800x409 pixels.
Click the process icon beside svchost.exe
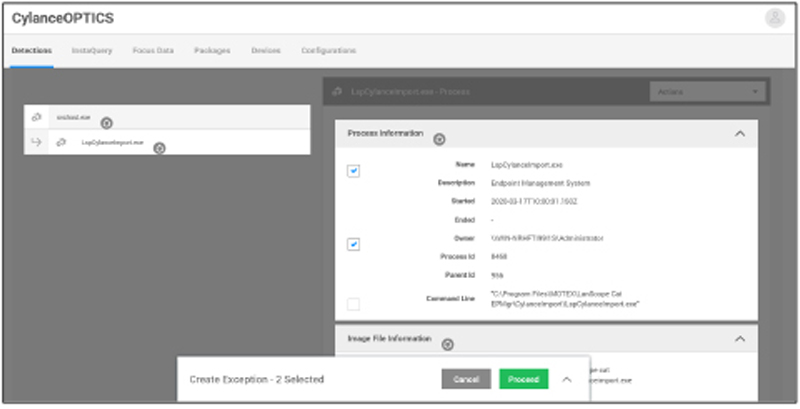(36, 117)
